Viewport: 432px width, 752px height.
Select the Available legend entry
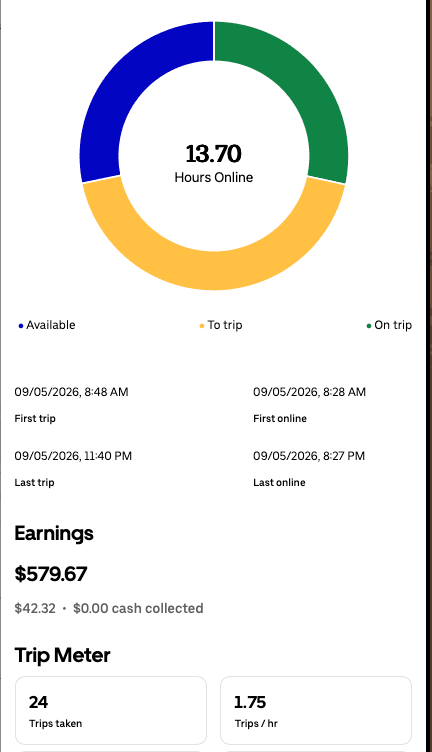pyautogui.click(x=47, y=325)
